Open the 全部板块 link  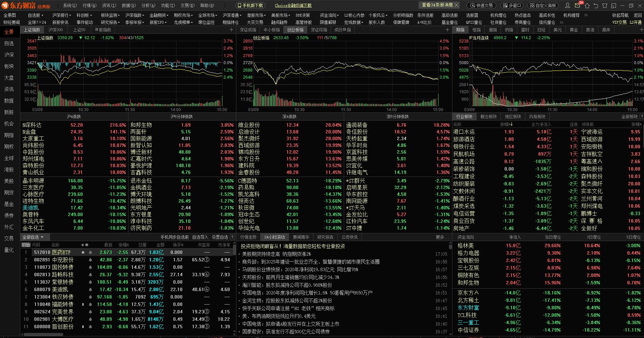pyautogui.click(x=629, y=116)
